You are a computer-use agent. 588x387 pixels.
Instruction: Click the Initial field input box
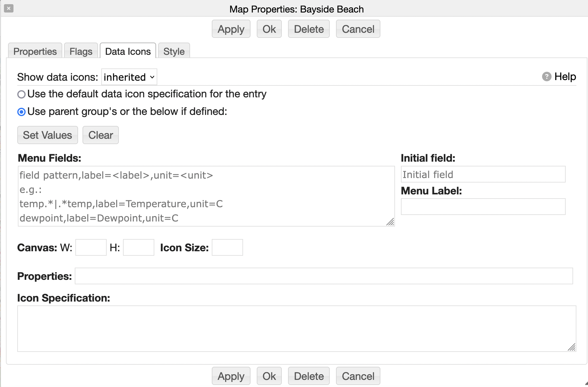coord(483,174)
